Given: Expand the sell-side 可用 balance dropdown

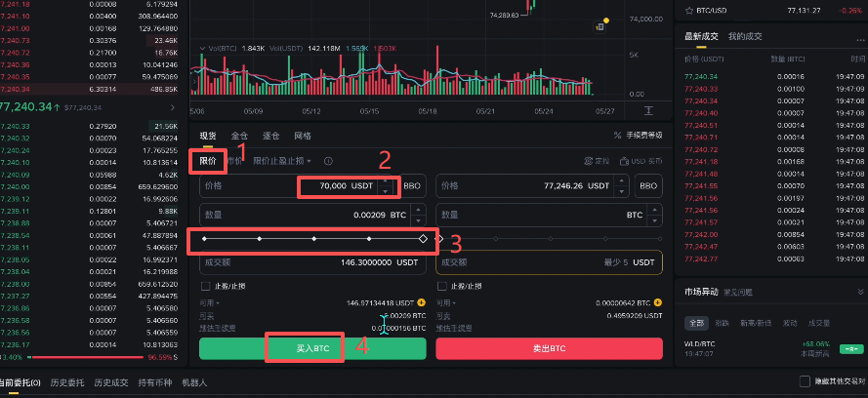Looking at the screenshot, I should (x=445, y=303).
